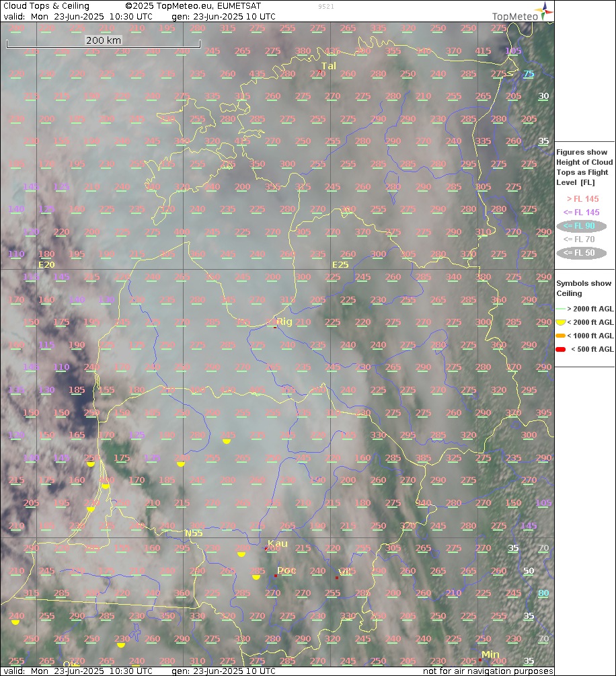Image resolution: width=616 pixels, height=676 pixels.
Task: Click the red city marker beside Rig
Action: [x=275, y=327]
